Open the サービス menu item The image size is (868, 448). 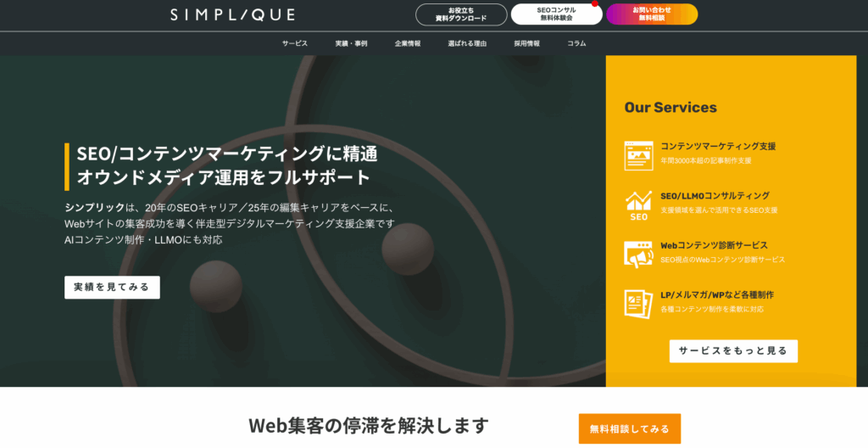[294, 43]
